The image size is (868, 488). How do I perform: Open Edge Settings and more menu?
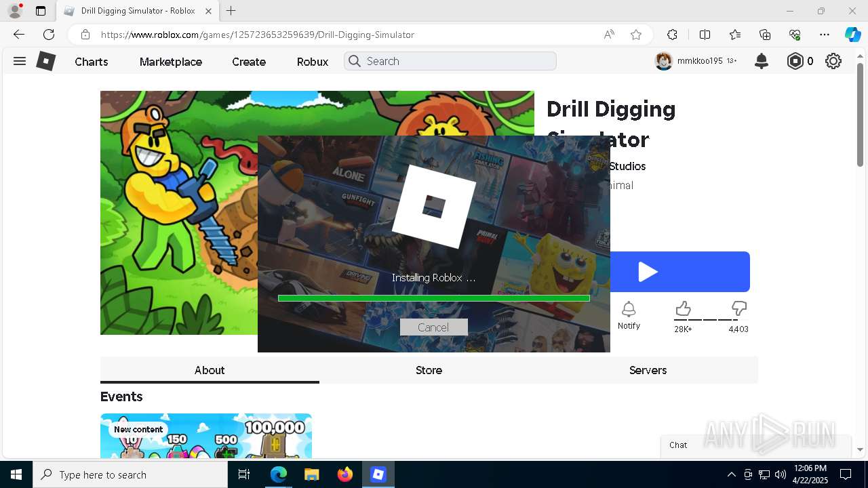pyautogui.click(x=825, y=35)
